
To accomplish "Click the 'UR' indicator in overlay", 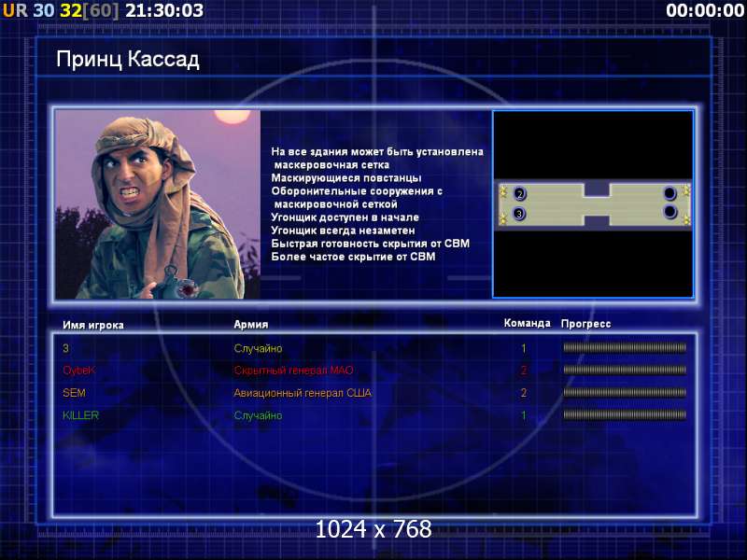I will pyautogui.click(x=15, y=10).
